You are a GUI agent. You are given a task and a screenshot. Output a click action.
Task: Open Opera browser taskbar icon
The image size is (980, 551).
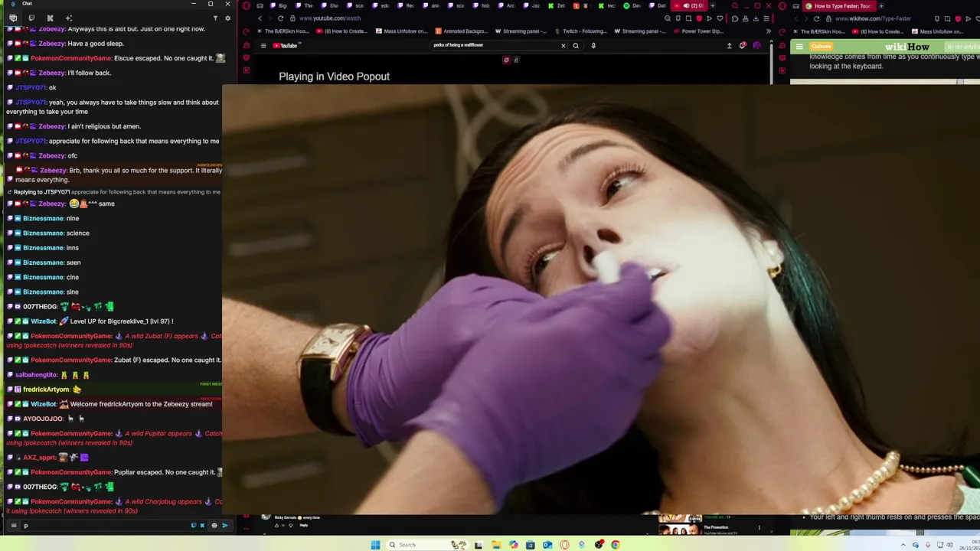point(564,545)
